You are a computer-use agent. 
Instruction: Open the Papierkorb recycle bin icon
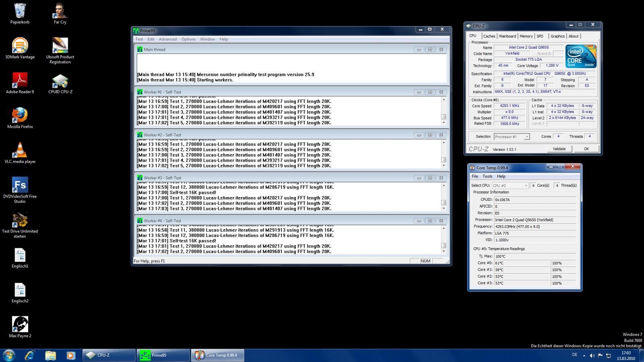[20, 11]
